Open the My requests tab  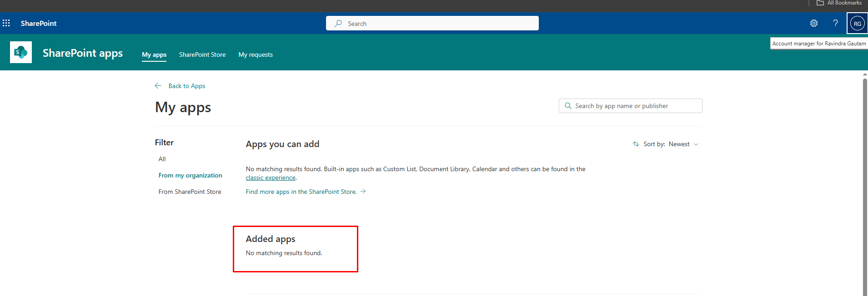pos(256,54)
